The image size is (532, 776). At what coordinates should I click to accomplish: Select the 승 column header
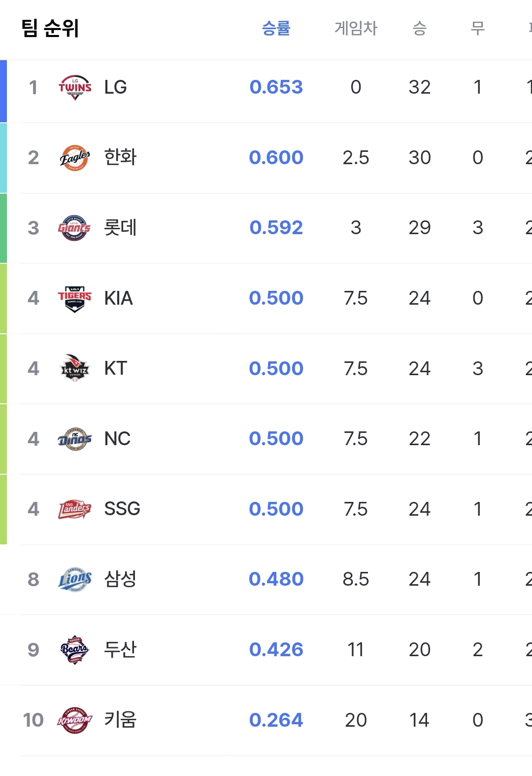420,28
